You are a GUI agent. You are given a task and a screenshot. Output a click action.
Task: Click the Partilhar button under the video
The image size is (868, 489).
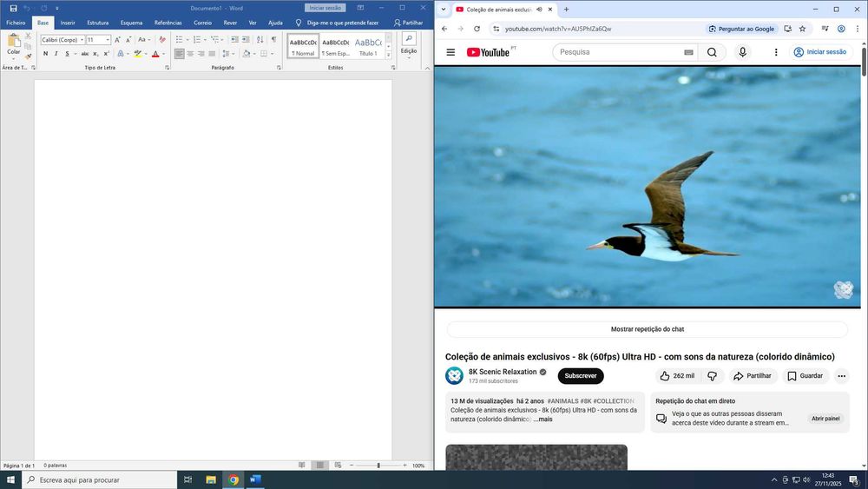(x=753, y=376)
